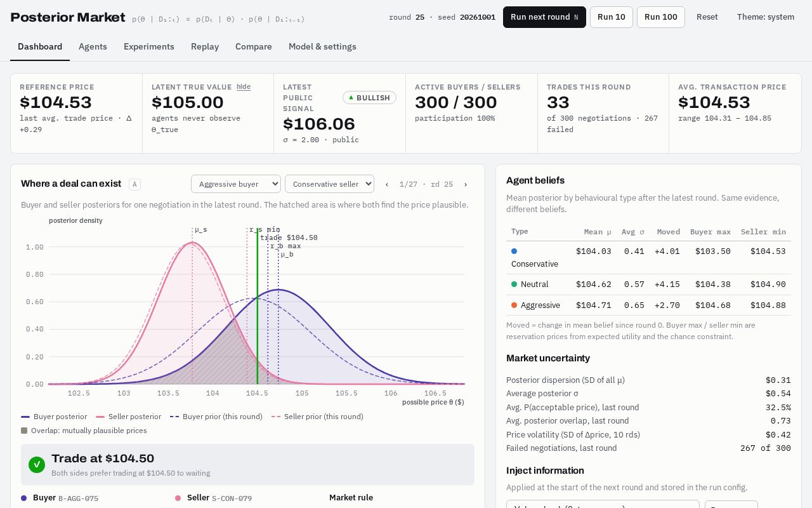The image size is (812, 508).
Task: Click the Seller posterior legend swatch
Action: point(100,417)
